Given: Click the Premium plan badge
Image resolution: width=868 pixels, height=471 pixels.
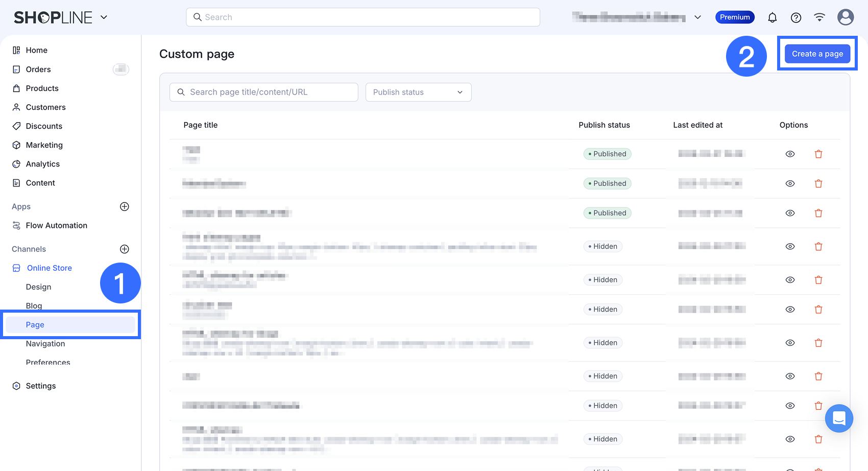Looking at the screenshot, I should 735,17.
